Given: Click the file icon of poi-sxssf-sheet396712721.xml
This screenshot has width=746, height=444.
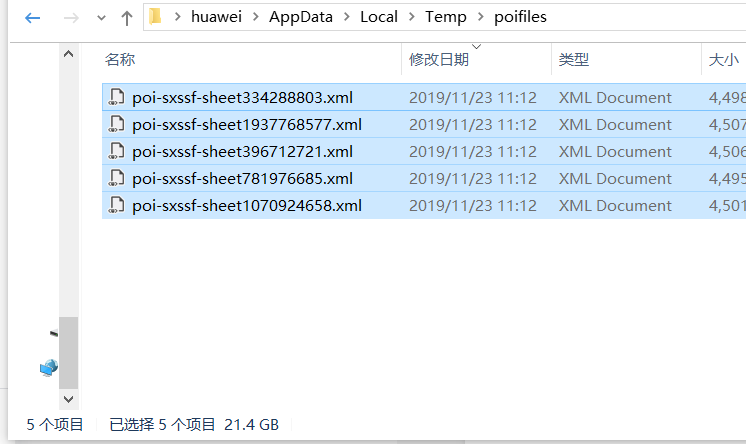Looking at the screenshot, I should 116,152.
